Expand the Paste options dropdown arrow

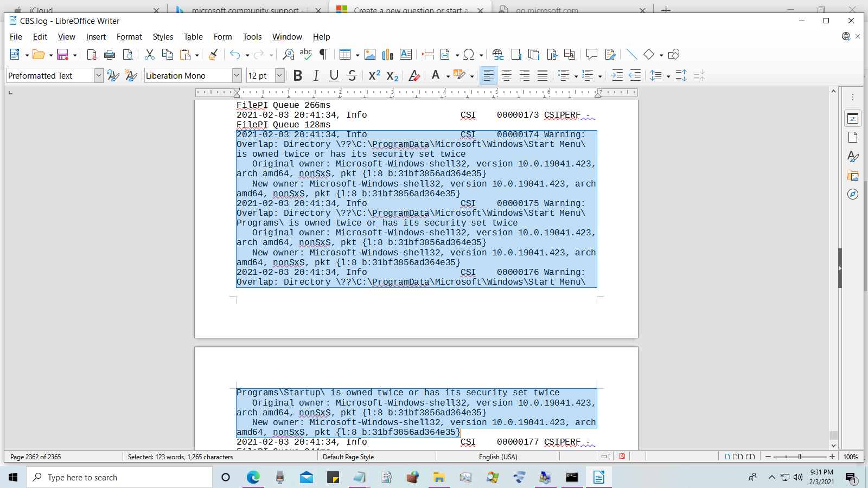point(197,55)
